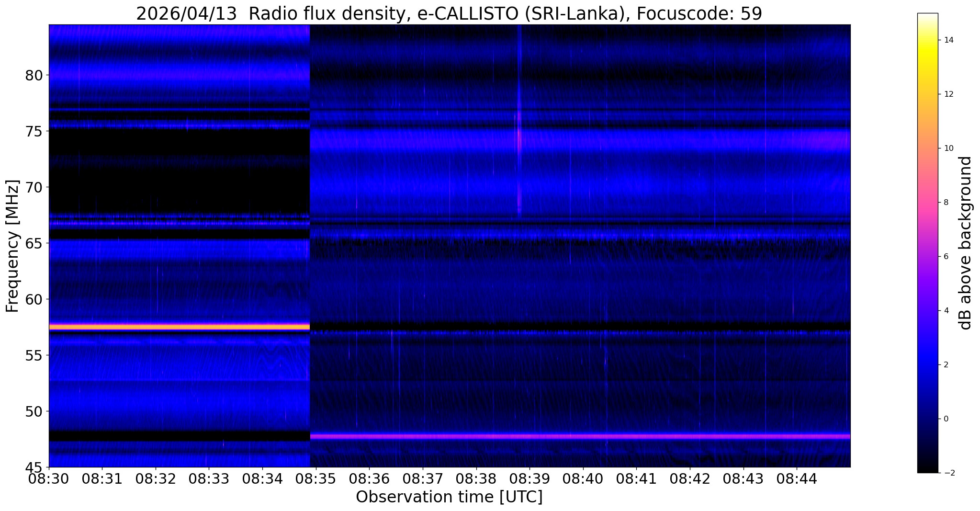Click the 80 MHz frequency tick label

tap(34, 75)
